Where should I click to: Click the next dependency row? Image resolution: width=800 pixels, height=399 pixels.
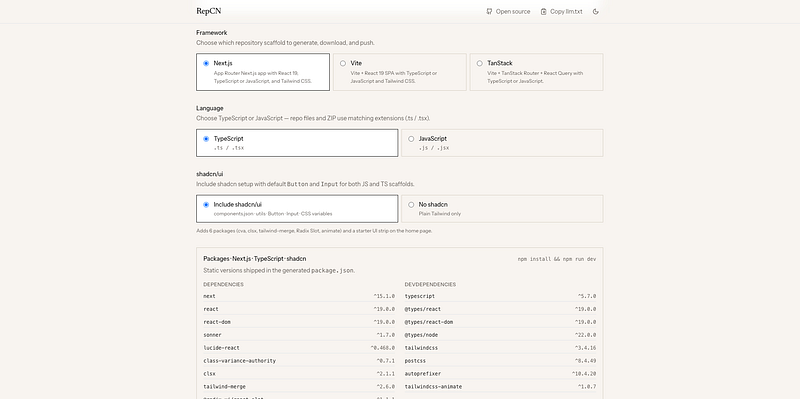(x=299, y=296)
